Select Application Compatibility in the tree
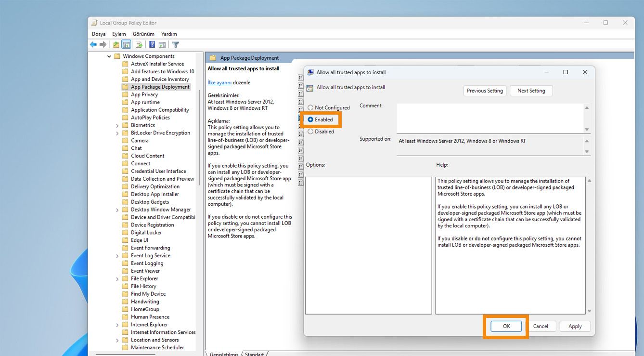The height and width of the screenshot is (356, 644). 160,110
